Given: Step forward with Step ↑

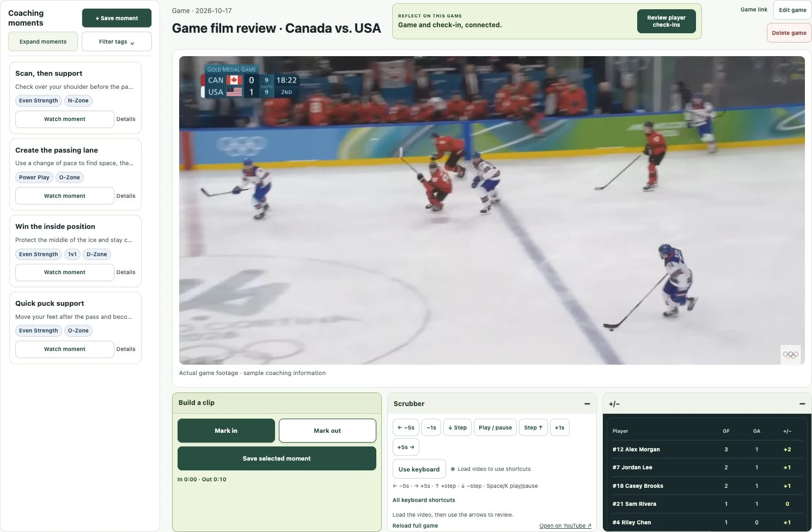Looking at the screenshot, I should (x=533, y=428).
